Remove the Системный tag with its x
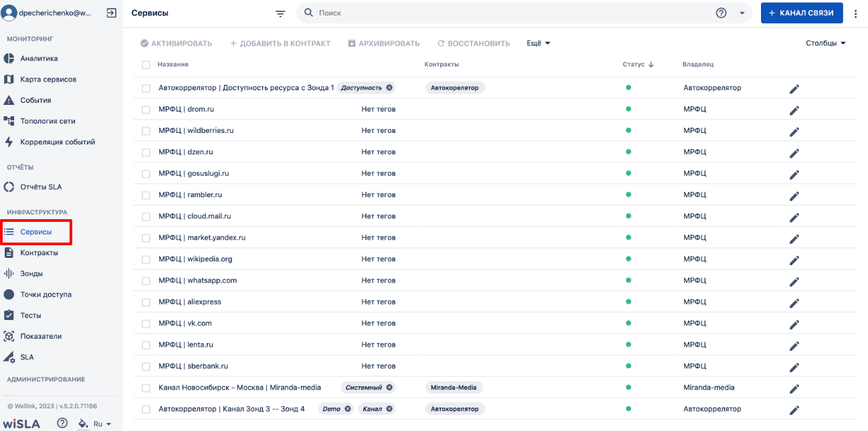The image size is (868, 431). (389, 388)
